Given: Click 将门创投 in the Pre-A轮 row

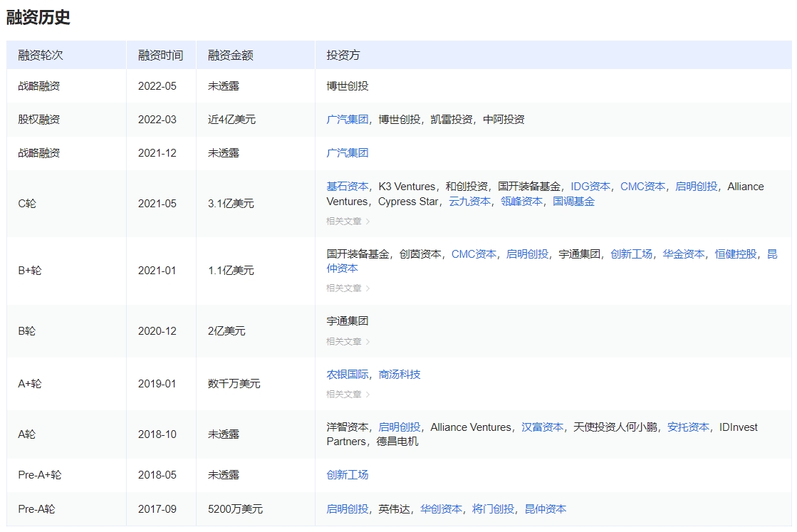Looking at the screenshot, I should click(x=493, y=509).
